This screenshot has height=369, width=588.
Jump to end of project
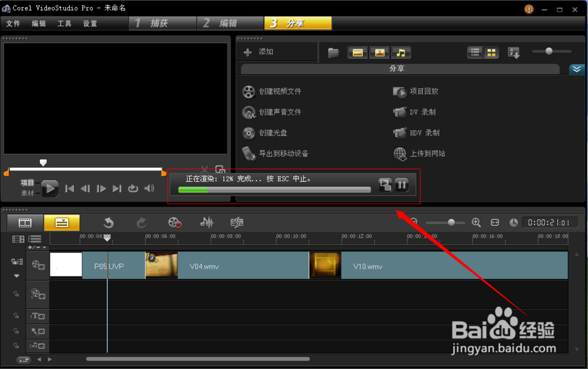pyautogui.click(x=117, y=188)
